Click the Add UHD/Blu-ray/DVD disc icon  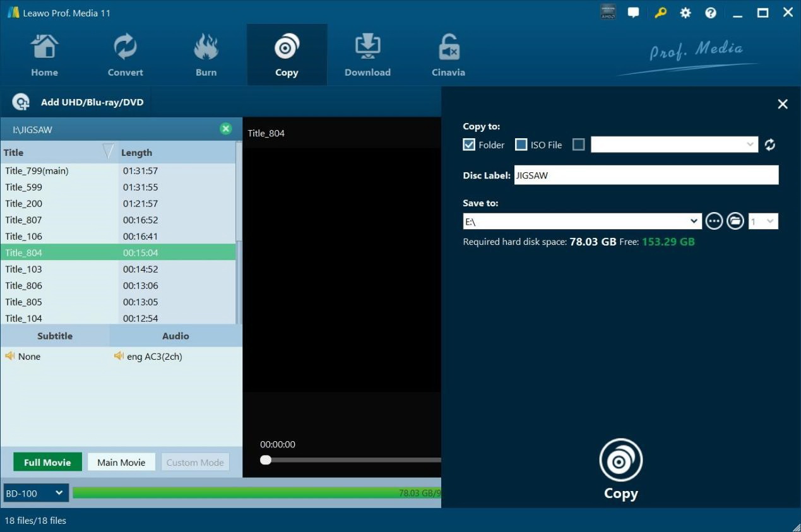[x=21, y=102]
